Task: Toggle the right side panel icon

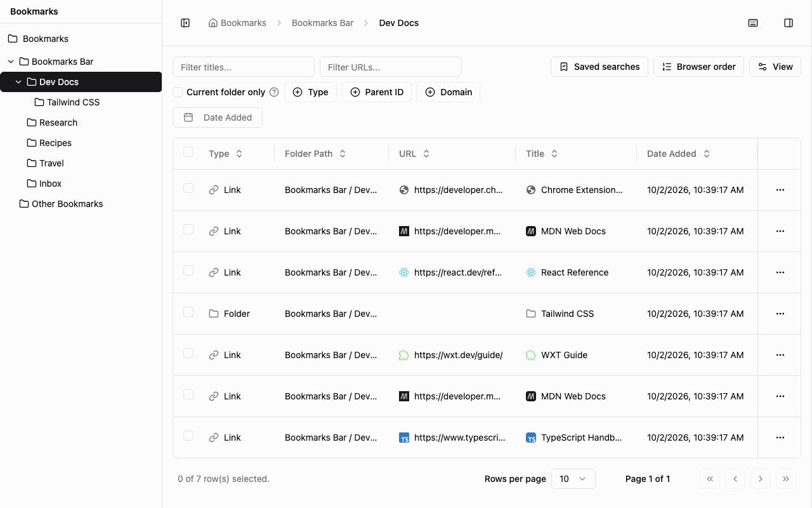Action: pos(789,23)
